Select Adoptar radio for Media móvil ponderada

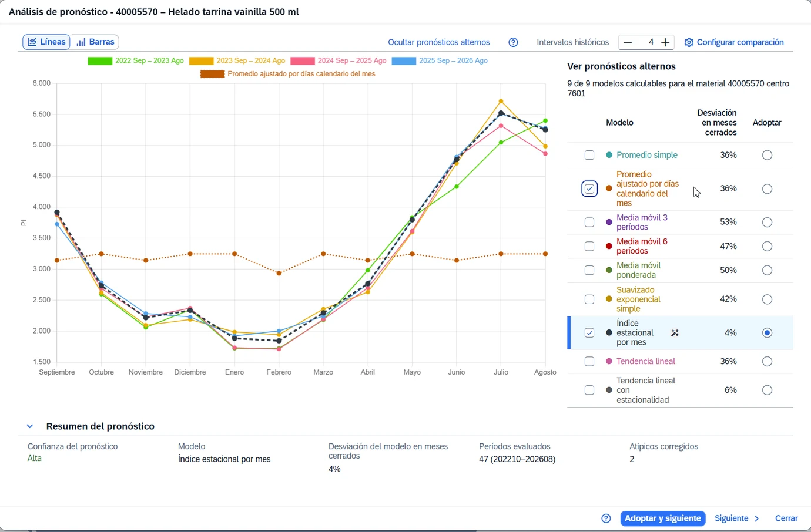click(x=767, y=270)
